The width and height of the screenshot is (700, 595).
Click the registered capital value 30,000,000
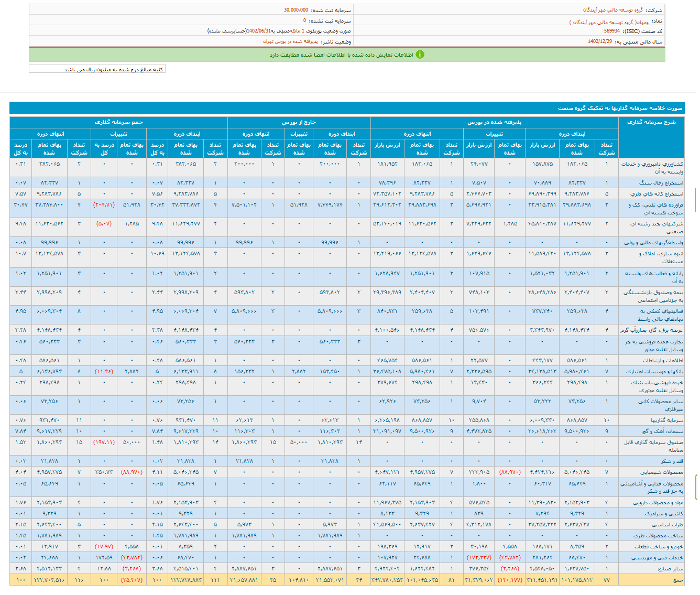click(296, 10)
